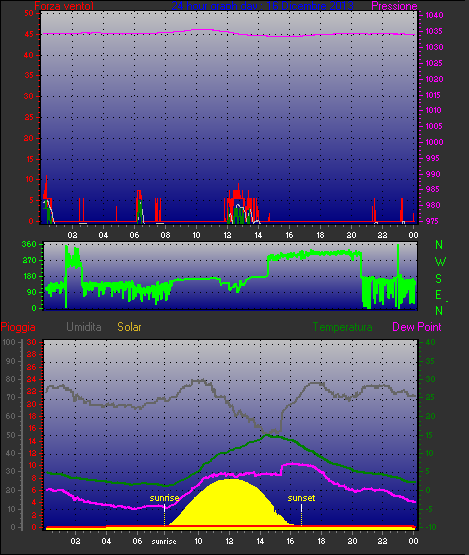Click the sunrise text on bottom time axis
The height and width of the screenshot is (555, 469).
(x=164, y=542)
